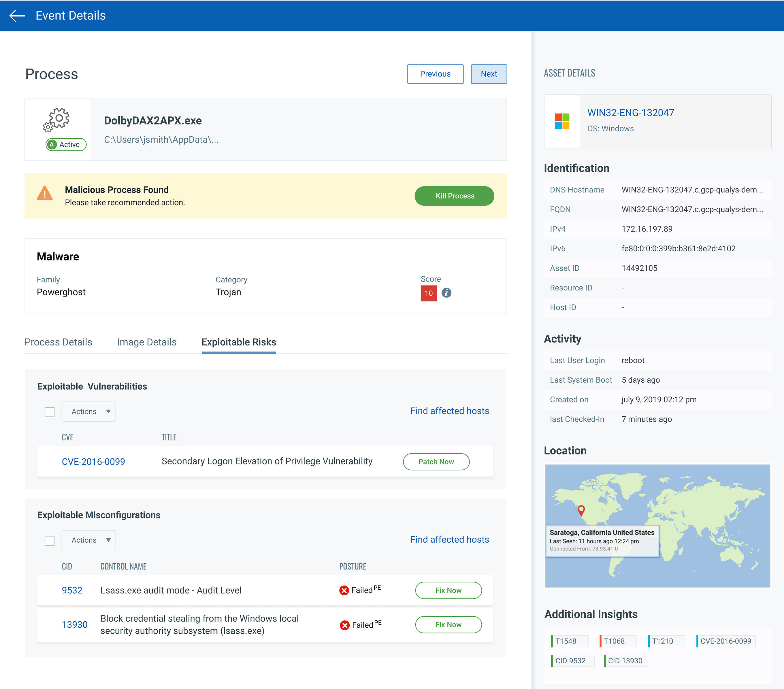Open the WIN32-ENG-132047 asset link
This screenshot has width=784, height=689.
click(631, 113)
